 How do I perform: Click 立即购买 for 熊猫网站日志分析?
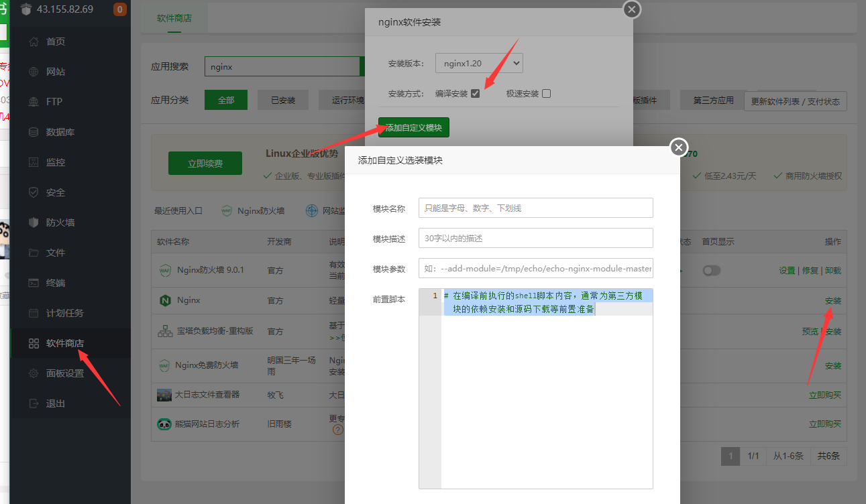[825, 424]
